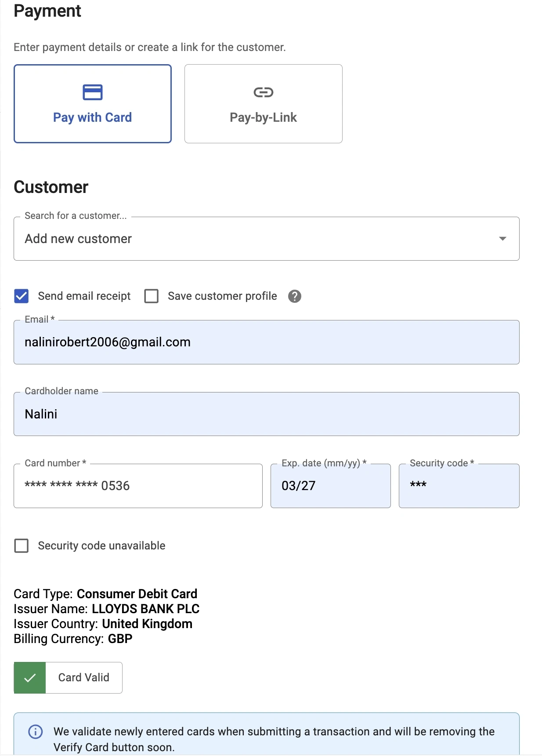Select the Exp. date field showing 03/27

pyautogui.click(x=330, y=486)
